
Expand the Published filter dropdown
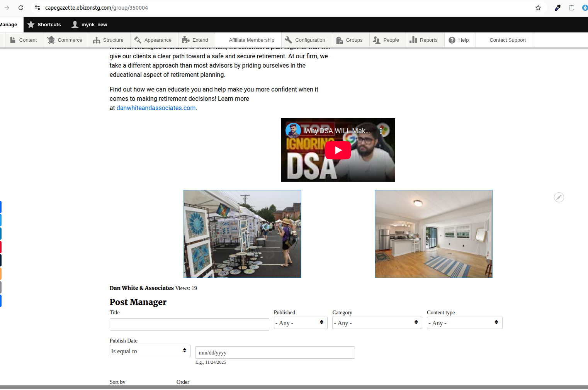point(300,323)
